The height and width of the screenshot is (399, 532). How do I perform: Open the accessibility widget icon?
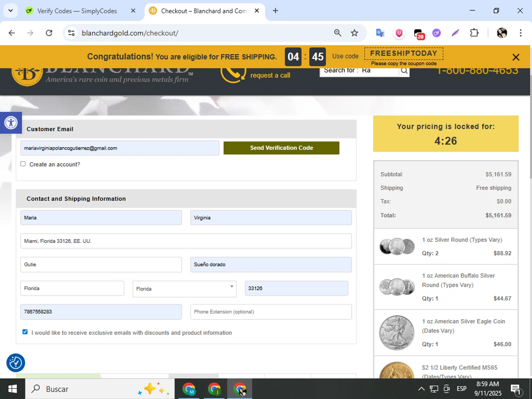pyautogui.click(x=11, y=123)
